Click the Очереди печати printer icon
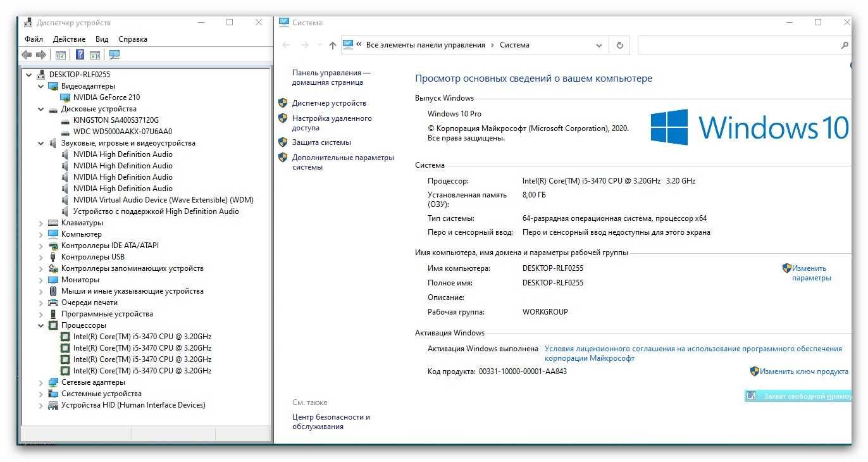This screenshot has height=462, width=868. pyautogui.click(x=53, y=303)
